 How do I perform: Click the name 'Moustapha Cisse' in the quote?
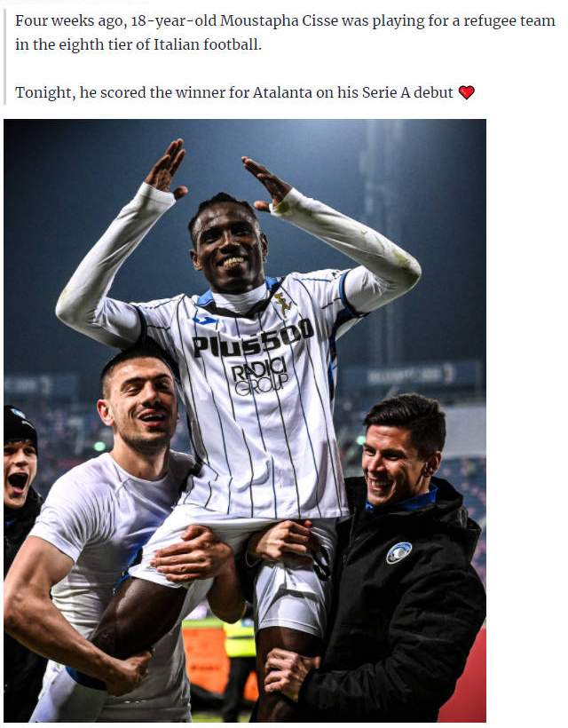point(279,21)
